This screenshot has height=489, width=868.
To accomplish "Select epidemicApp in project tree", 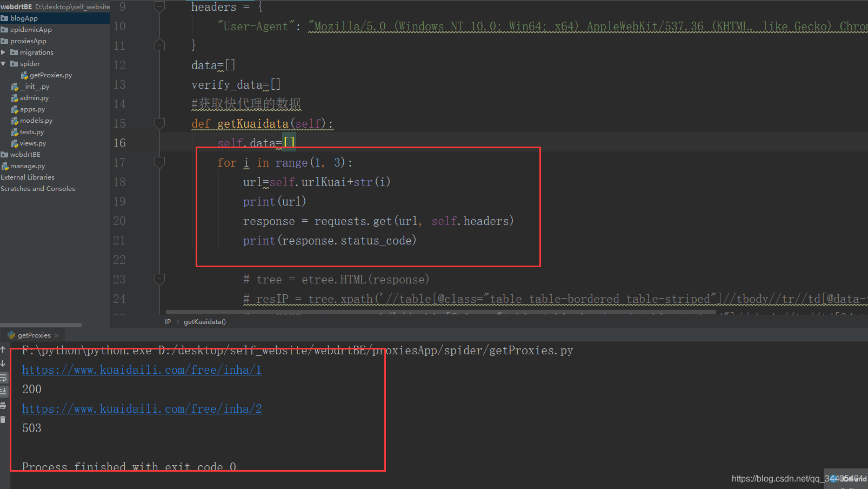I will tap(31, 30).
